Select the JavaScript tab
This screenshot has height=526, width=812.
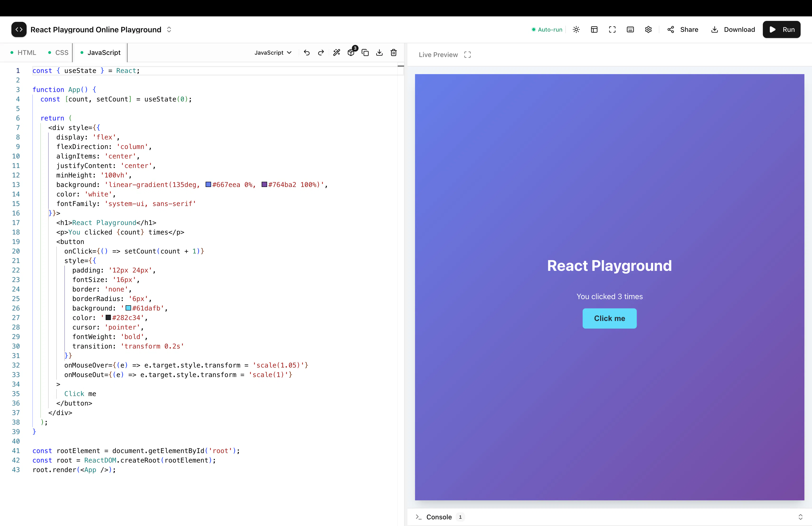click(100, 53)
